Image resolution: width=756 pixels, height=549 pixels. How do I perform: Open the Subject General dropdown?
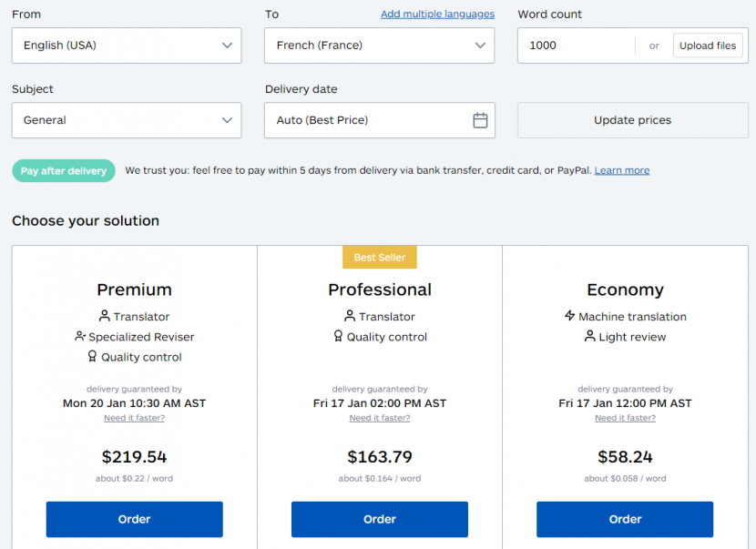point(127,120)
